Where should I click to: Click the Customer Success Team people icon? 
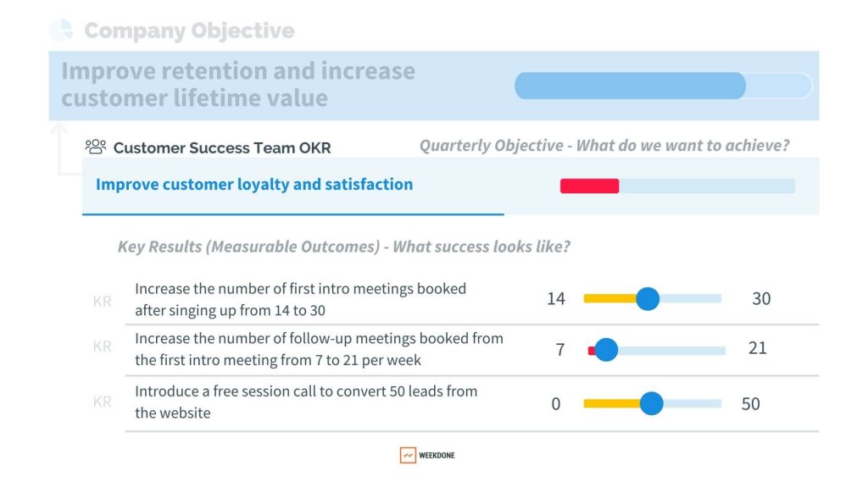(x=96, y=147)
